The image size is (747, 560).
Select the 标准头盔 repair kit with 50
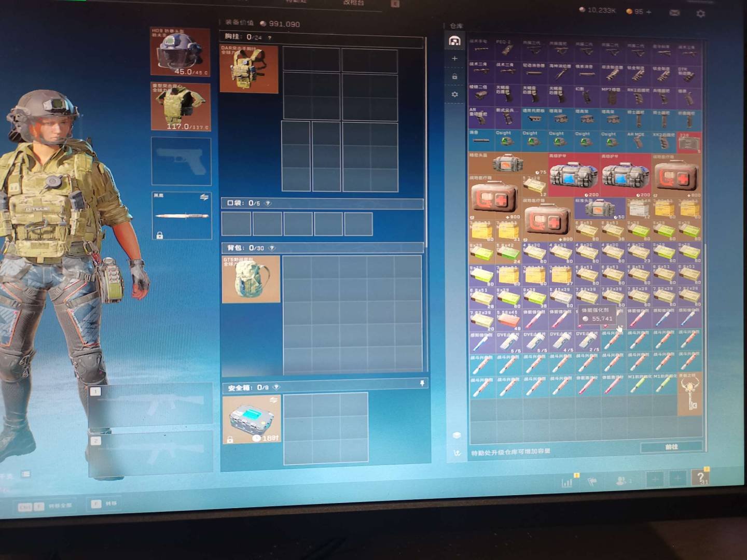(599, 208)
